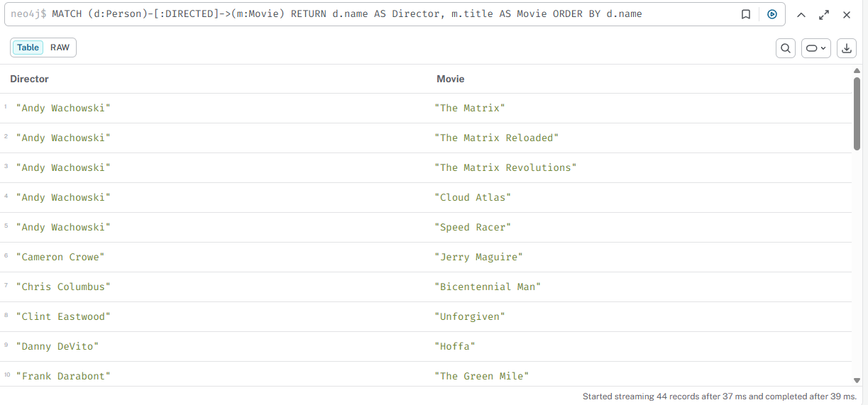Click the Director column header
The width and height of the screenshot is (868, 405).
[x=30, y=79]
